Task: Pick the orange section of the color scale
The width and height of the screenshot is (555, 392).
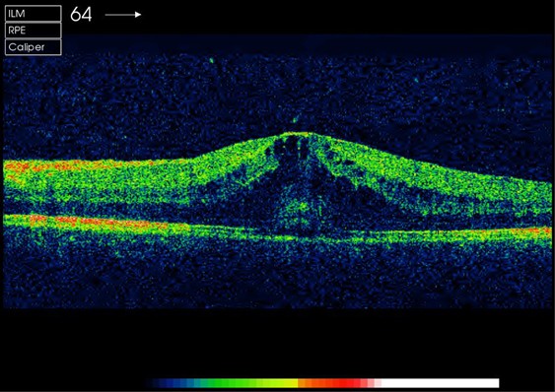Action: pyautogui.click(x=312, y=383)
